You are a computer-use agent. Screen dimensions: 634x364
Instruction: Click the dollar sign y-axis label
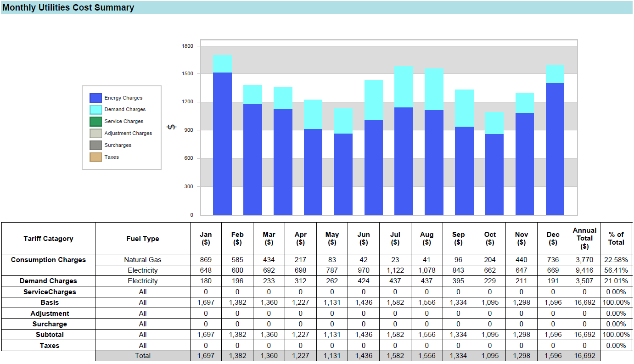tap(171, 127)
